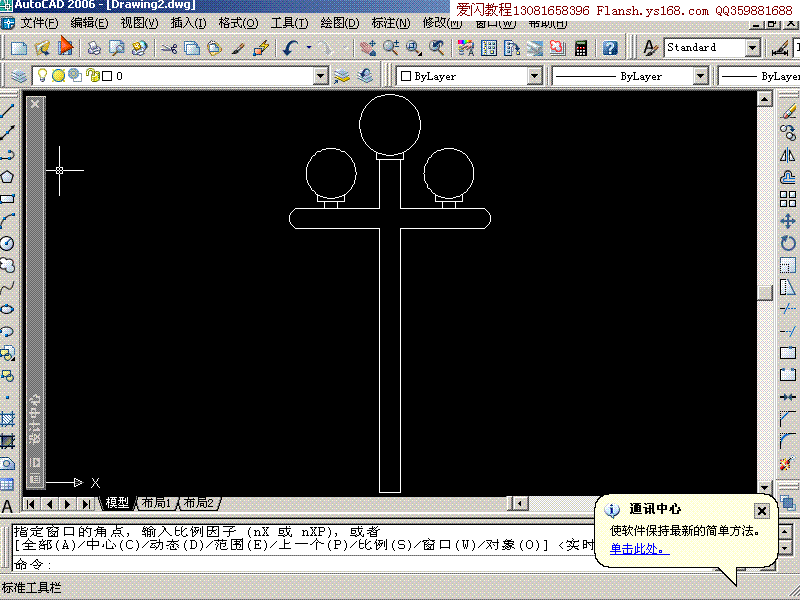This screenshot has width=800, height=600.
Task: Click the Explode tool
Action: 788,463
